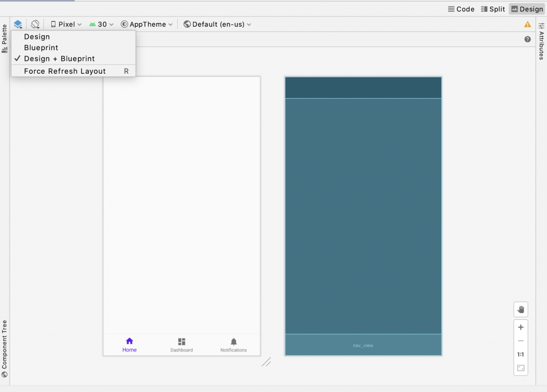This screenshot has height=392, width=547.
Task: Click the Select Design Surface layers icon
Action: point(18,24)
